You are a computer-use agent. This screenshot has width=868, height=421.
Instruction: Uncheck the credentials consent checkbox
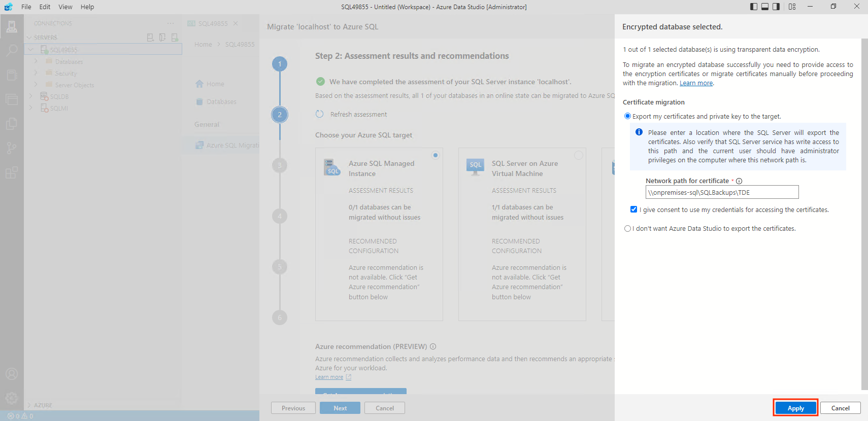[x=633, y=209]
